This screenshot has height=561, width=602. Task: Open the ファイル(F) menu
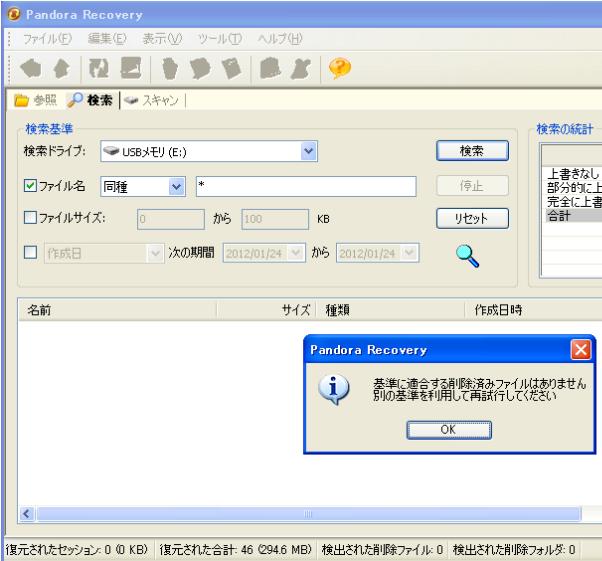pyautogui.click(x=48, y=39)
